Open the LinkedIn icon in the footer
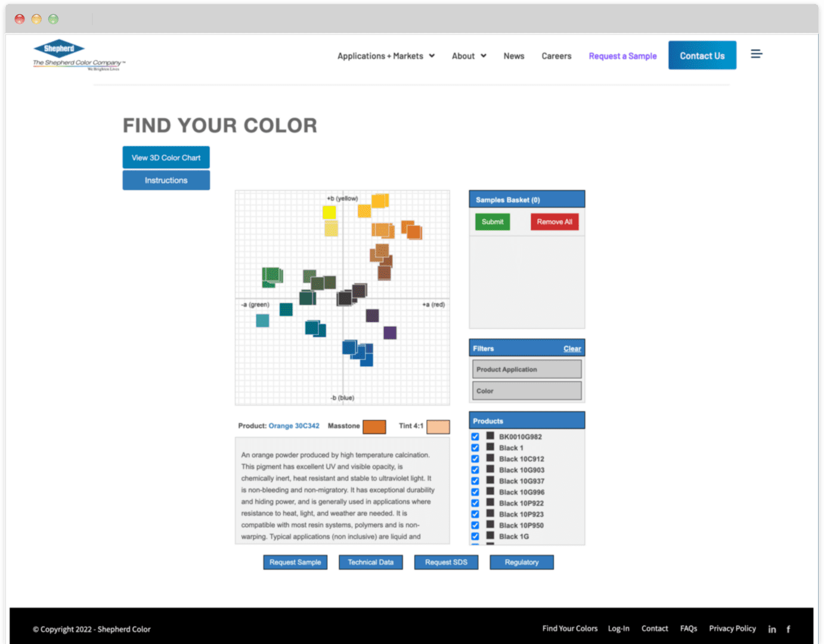 772,629
